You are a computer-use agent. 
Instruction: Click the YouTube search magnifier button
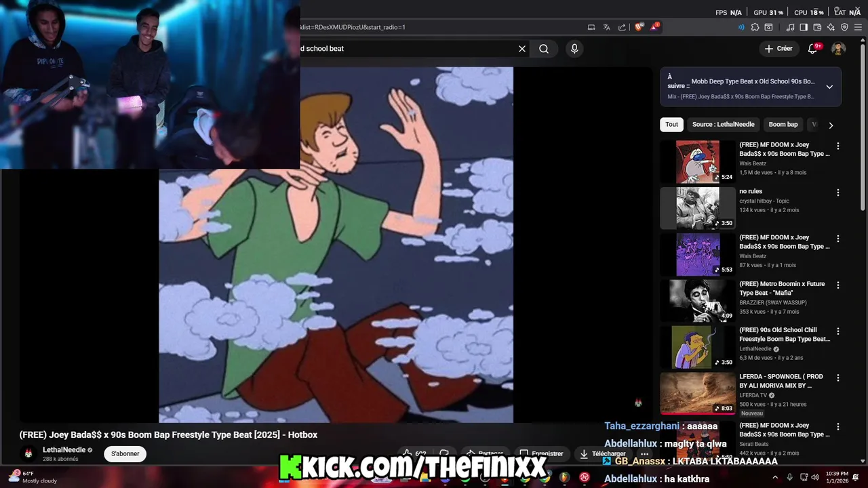pos(544,49)
